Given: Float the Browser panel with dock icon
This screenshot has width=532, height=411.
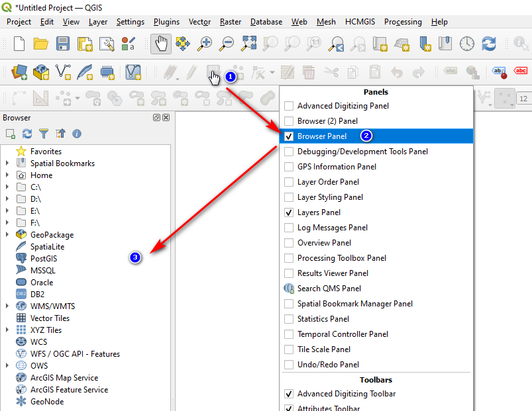Looking at the screenshot, I should click(x=156, y=118).
